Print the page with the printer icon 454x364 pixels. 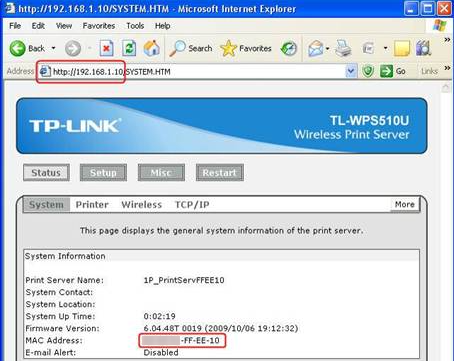(343, 49)
